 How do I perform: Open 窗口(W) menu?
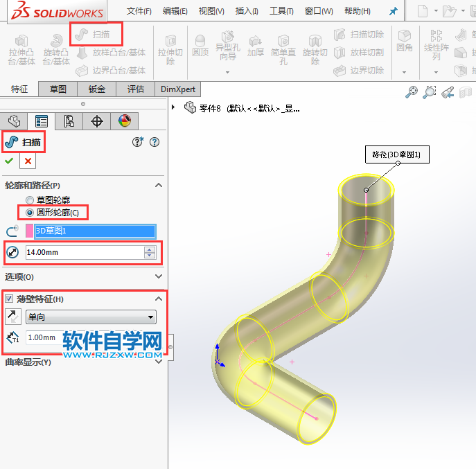click(319, 11)
